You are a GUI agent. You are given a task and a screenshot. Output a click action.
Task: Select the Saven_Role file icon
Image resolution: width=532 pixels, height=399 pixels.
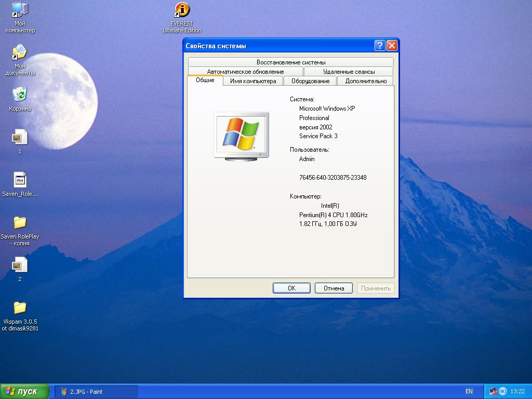[20, 180]
